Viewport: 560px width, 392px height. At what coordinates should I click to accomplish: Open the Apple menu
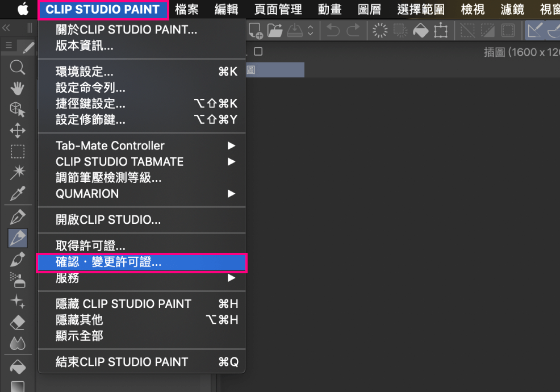pyautogui.click(x=23, y=10)
